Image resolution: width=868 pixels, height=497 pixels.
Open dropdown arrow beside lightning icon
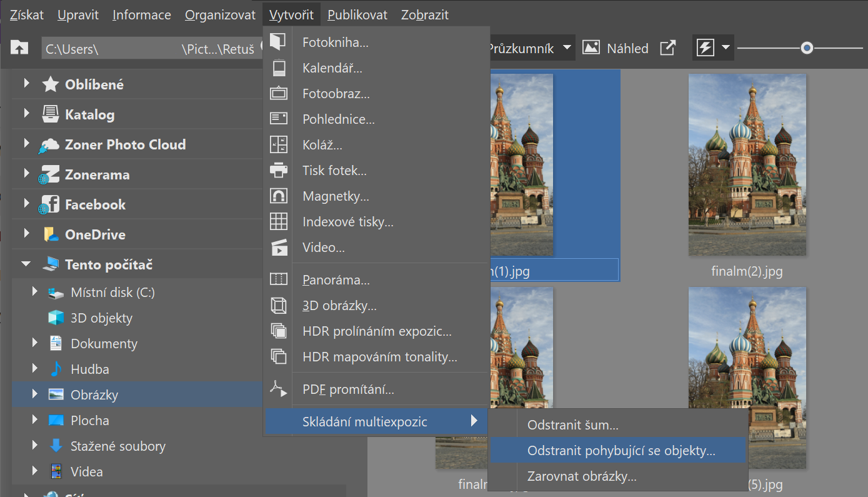tap(726, 48)
